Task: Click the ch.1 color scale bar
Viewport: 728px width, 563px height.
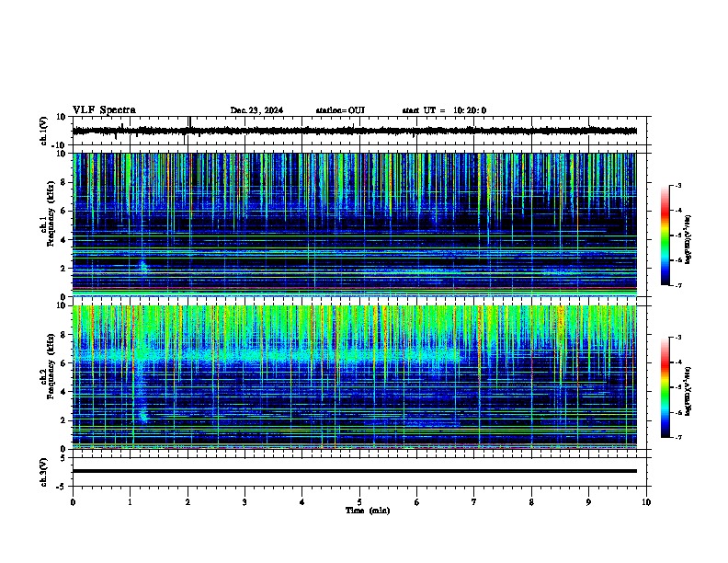Action: 665,236
